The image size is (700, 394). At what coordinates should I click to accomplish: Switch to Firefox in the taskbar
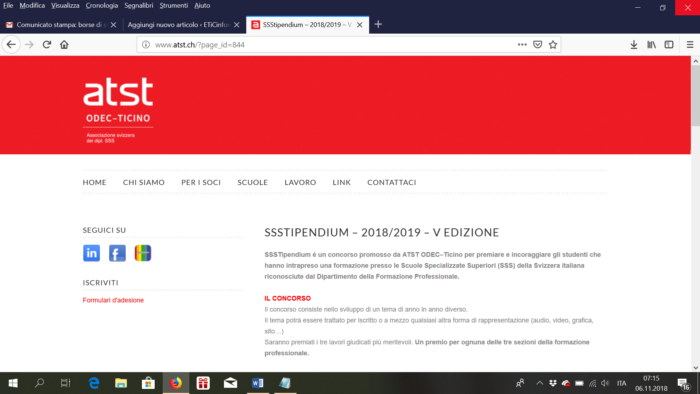[176, 383]
